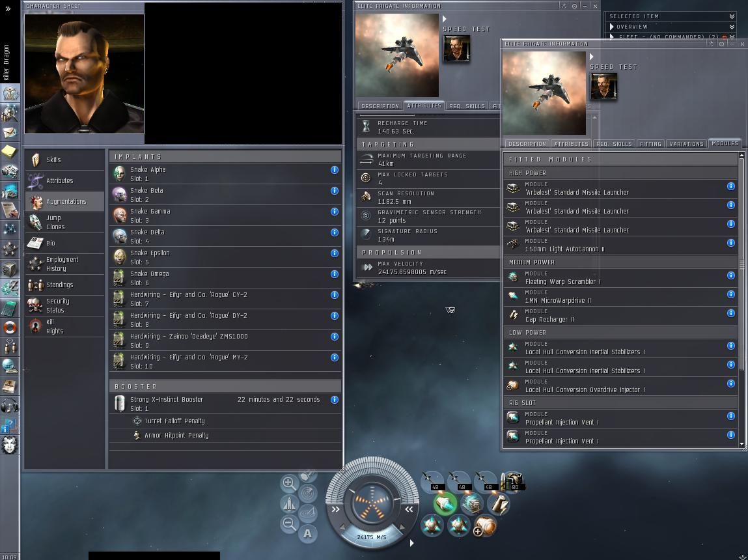
Task: Click the triangle beside Overview label
Action: 611,27
